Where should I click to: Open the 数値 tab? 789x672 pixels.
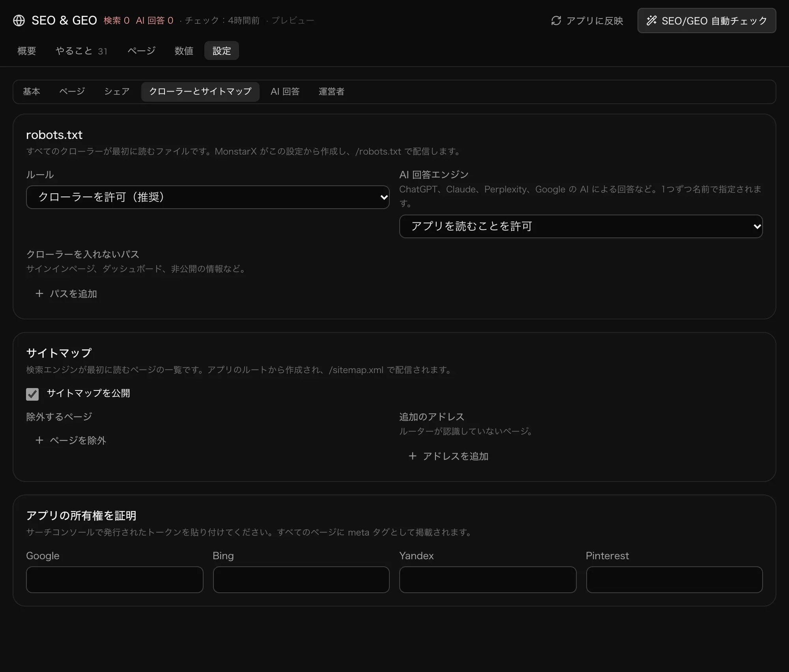184,51
